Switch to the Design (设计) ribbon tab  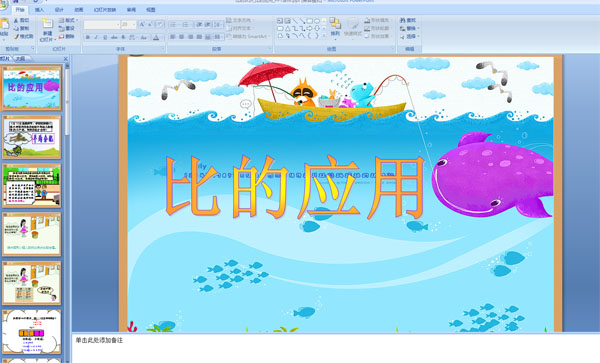[x=59, y=10]
